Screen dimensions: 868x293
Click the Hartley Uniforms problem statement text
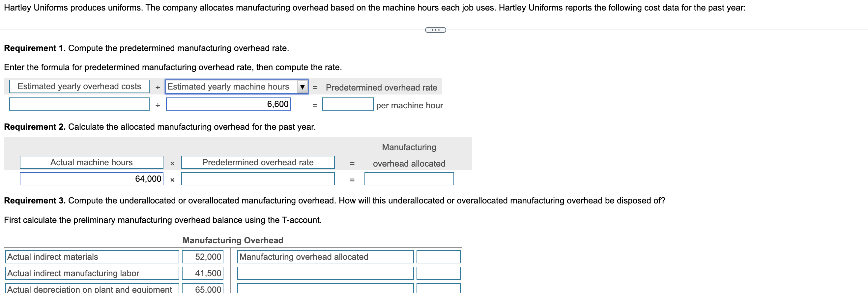375,8
